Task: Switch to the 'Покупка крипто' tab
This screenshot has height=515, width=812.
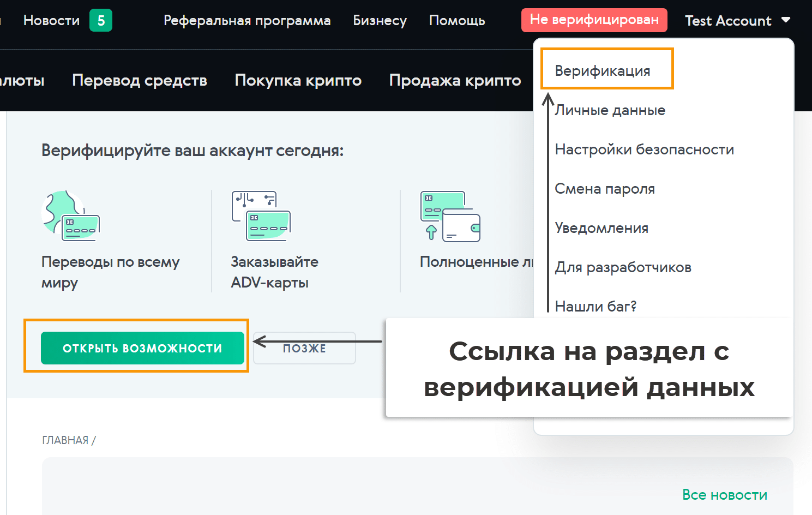Action: [x=298, y=80]
